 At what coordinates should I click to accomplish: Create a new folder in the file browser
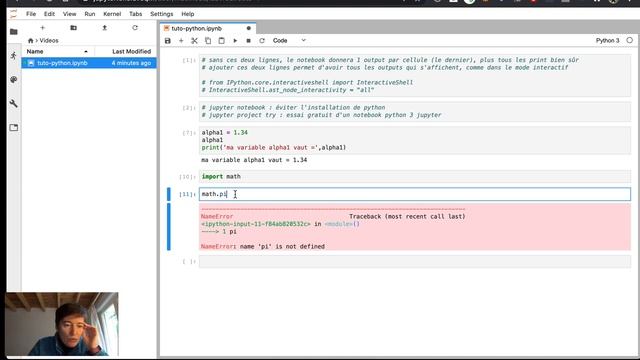click(73, 28)
